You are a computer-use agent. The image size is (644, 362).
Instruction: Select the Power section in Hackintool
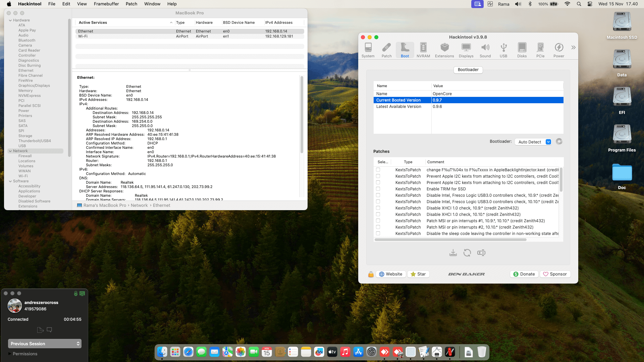click(559, 50)
